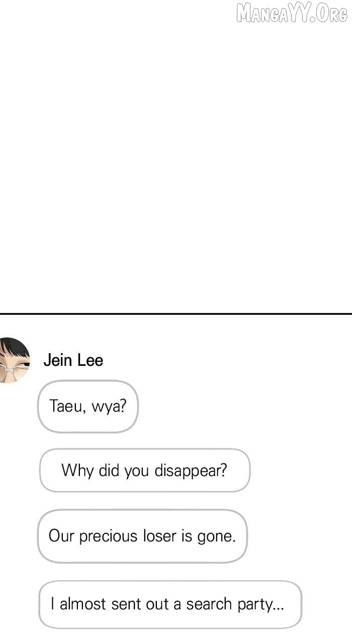Click the ellipsis ending the search party message

pos(279,605)
